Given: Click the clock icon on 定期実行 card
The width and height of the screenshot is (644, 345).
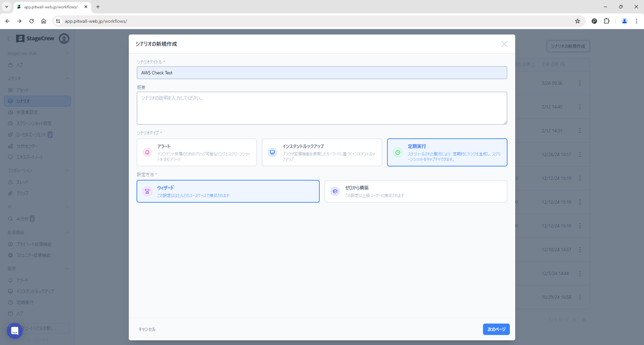Looking at the screenshot, I should tap(398, 152).
